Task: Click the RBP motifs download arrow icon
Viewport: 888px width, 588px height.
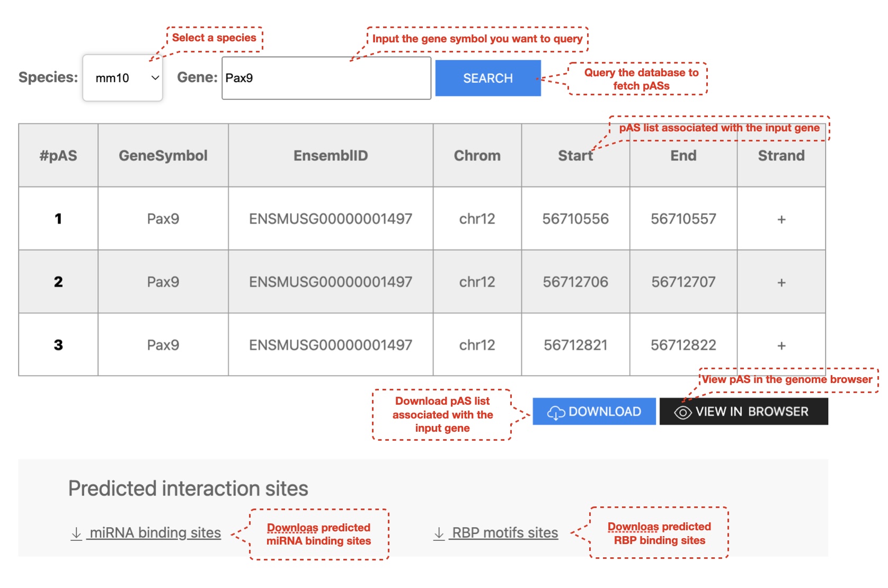Action: click(439, 533)
